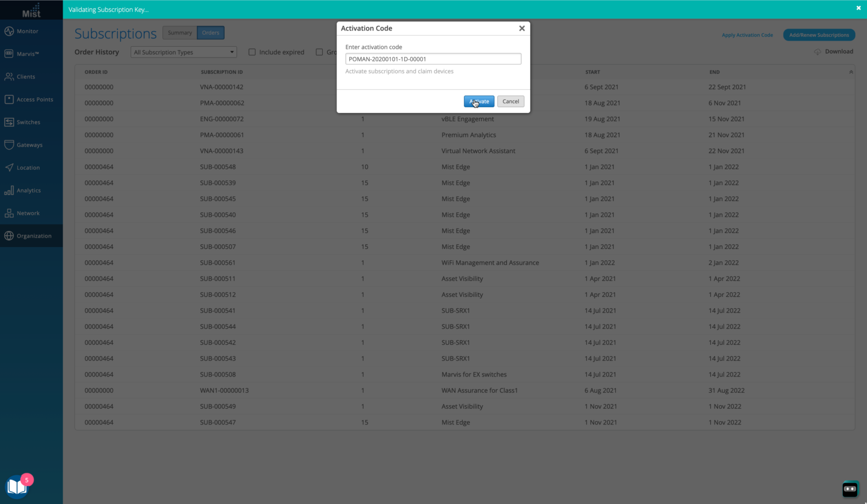Click the Apply Activation Code link
This screenshot has width=867, height=504.
(x=747, y=34)
